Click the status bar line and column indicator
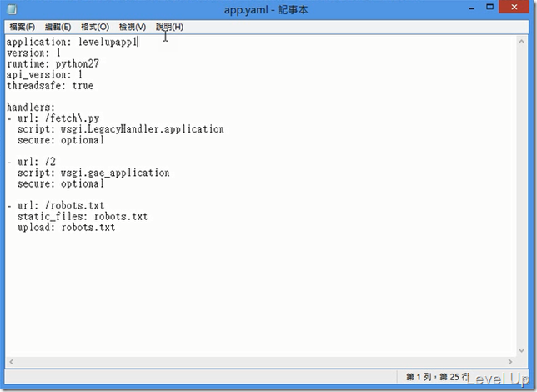Image resolution: width=537 pixels, height=392 pixels. (437, 377)
